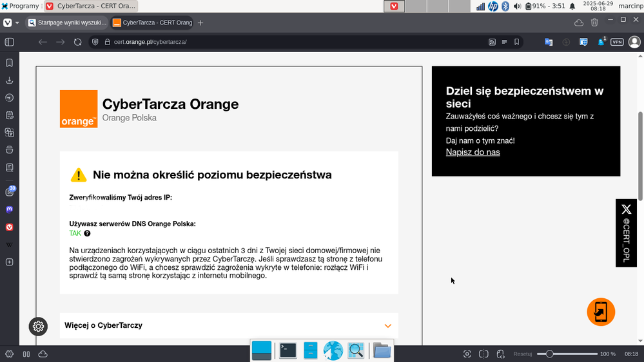Image resolution: width=644 pixels, height=362 pixels.
Task: Open the Napisz do nas link
Action: click(x=473, y=152)
